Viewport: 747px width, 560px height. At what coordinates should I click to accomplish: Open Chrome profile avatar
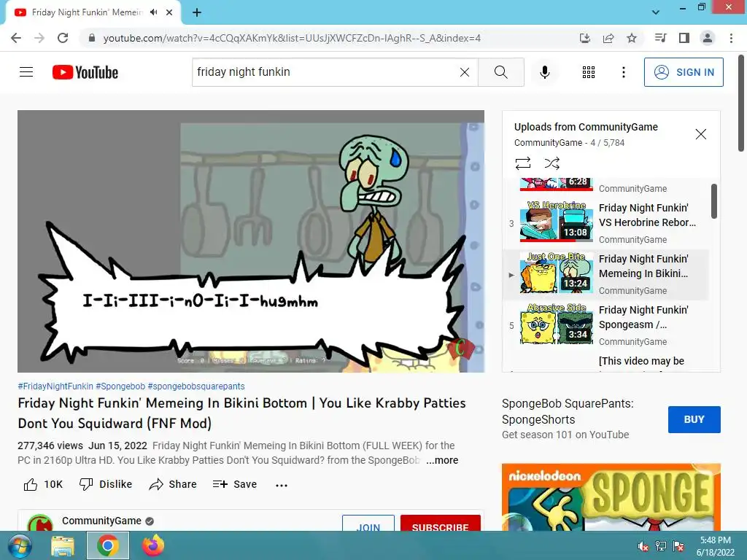tap(708, 38)
